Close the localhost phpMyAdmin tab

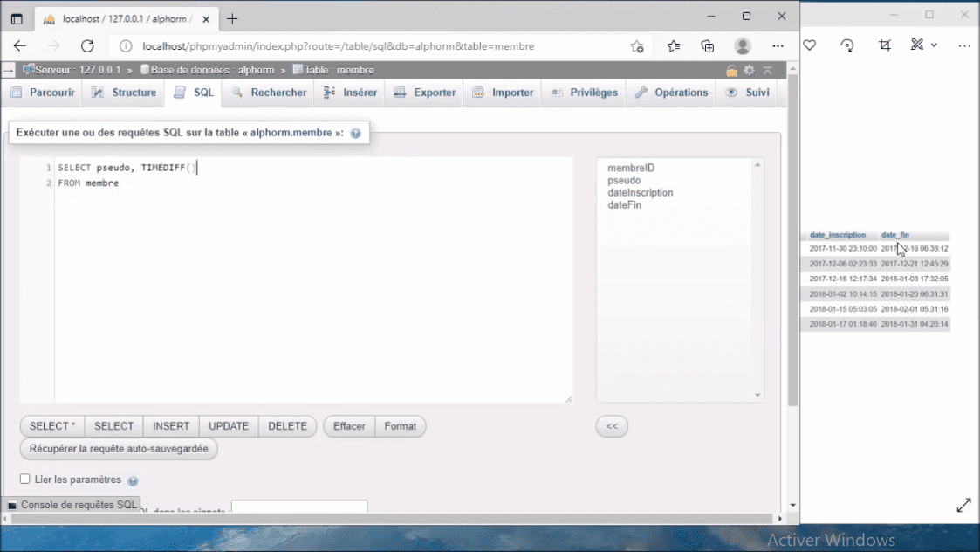tap(206, 18)
